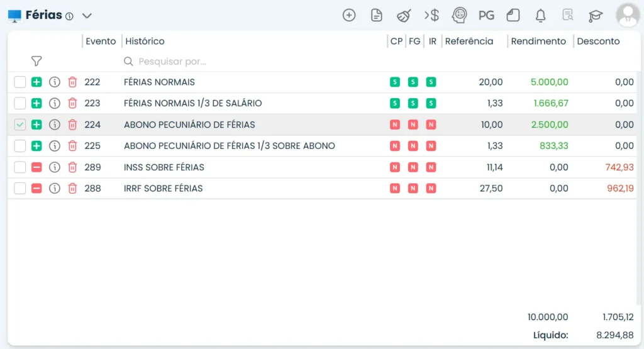This screenshot has height=349, width=644.
Task: Check the box for event 223
Action: click(19, 103)
